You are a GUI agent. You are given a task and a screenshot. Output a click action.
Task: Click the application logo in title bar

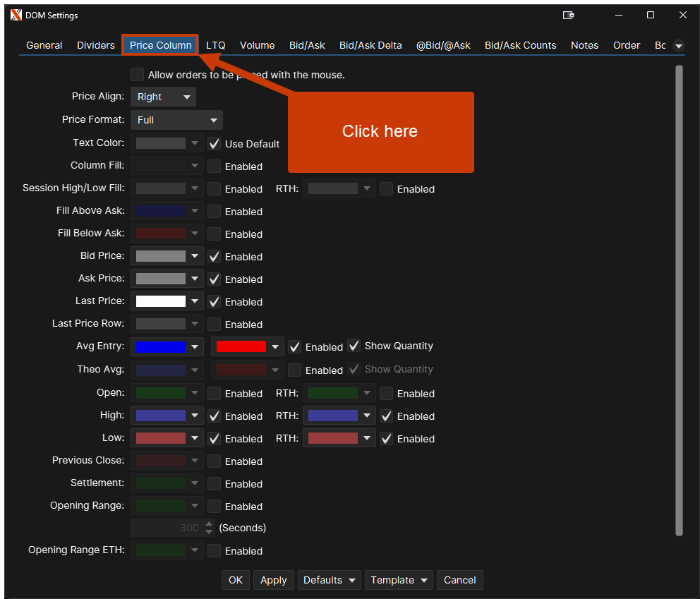(16, 15)
